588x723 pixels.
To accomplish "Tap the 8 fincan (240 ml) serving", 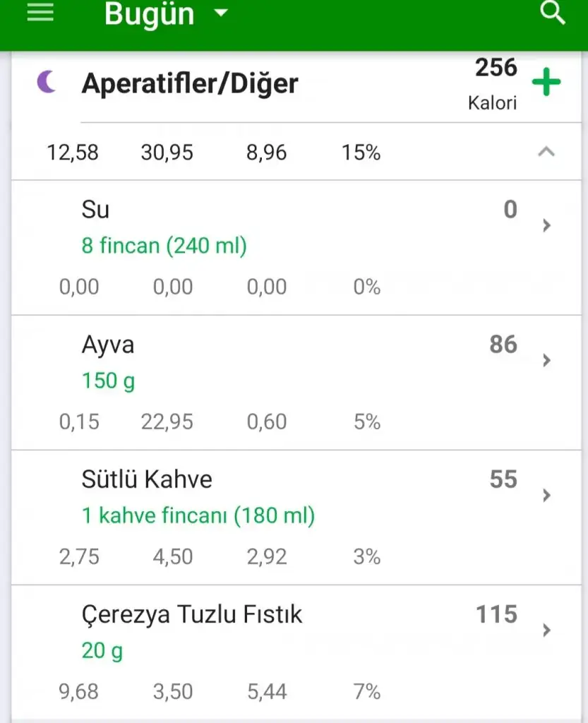I will point(164,246).
